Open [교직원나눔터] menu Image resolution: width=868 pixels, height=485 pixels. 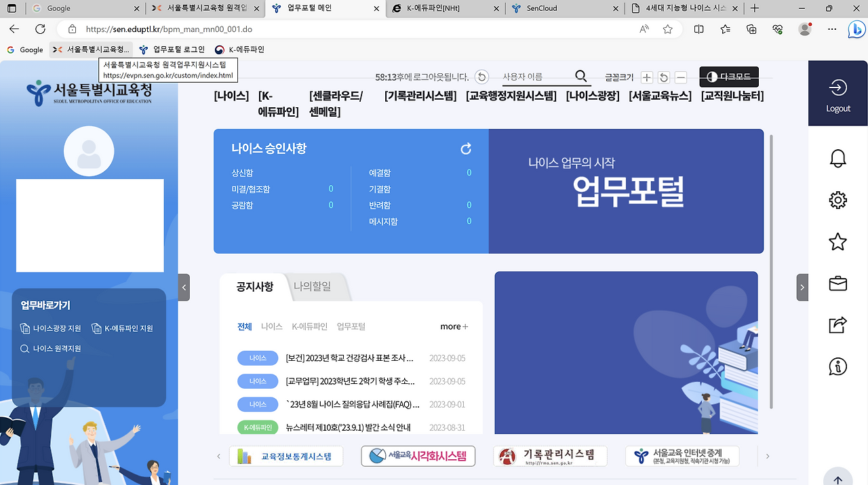pyautogui.click(x=732, y=96)
